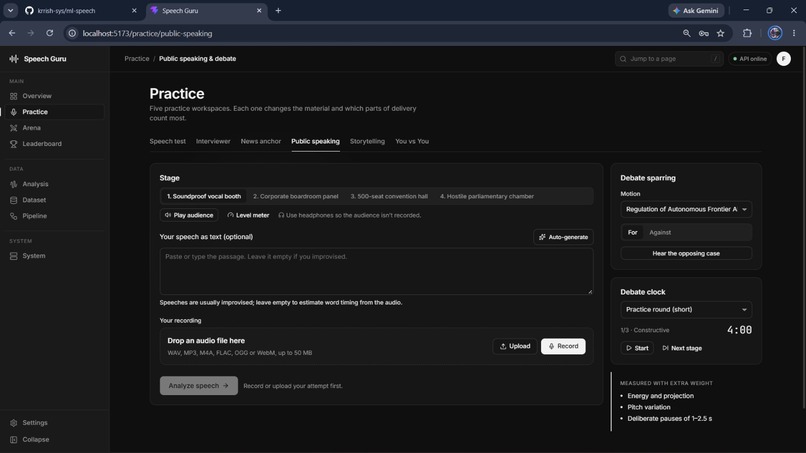Click the Record button

(x=563, y=347)
